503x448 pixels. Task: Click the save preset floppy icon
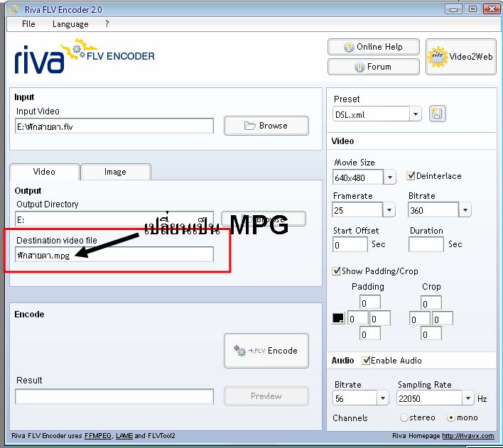[437, 114]
